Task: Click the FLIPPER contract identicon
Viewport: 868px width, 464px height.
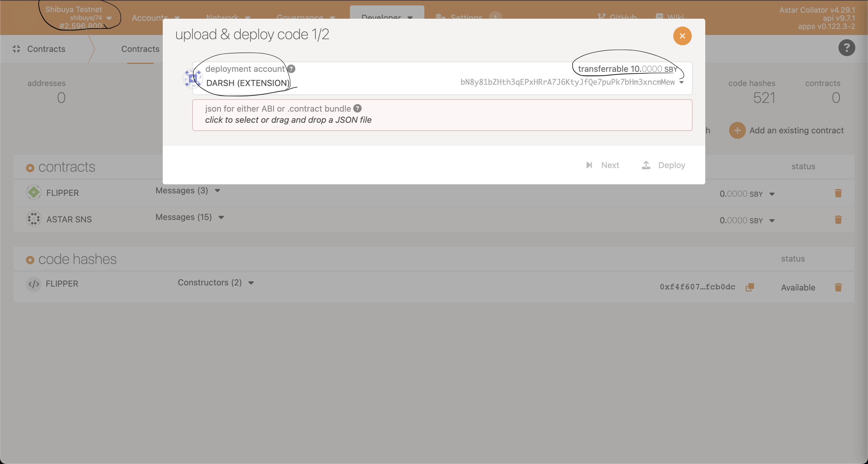Action: tap(34, 192)
